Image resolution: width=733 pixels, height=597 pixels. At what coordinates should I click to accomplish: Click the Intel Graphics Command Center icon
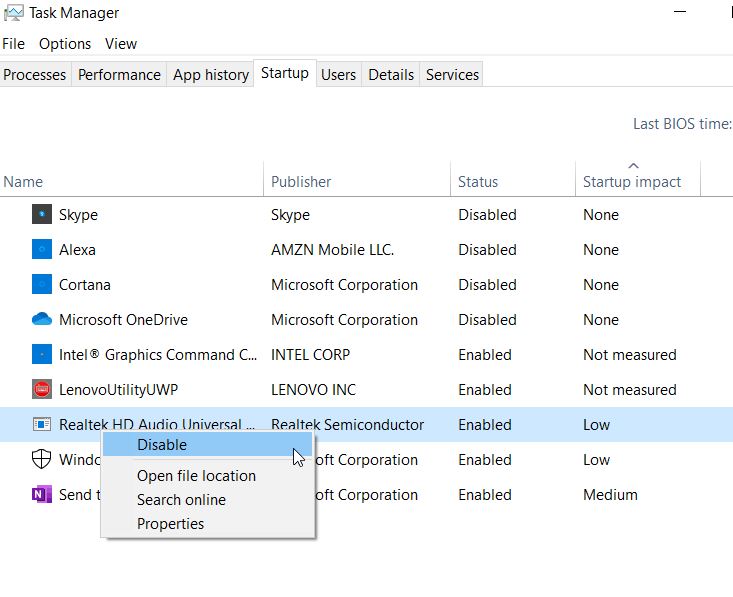pos(42,354)
